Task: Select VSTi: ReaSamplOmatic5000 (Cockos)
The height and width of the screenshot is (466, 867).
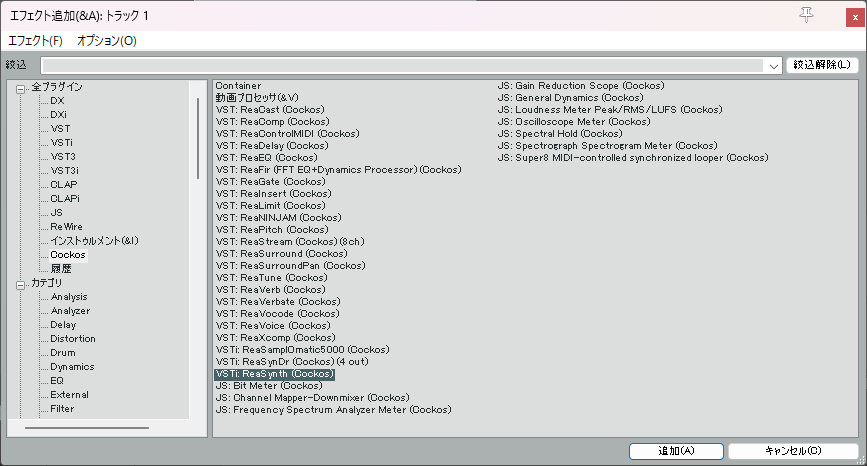Action: point(302,350)
